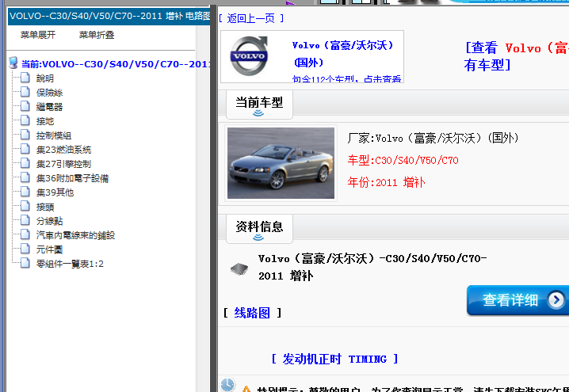Open 零組件一覽表1:2 entry

70,264
